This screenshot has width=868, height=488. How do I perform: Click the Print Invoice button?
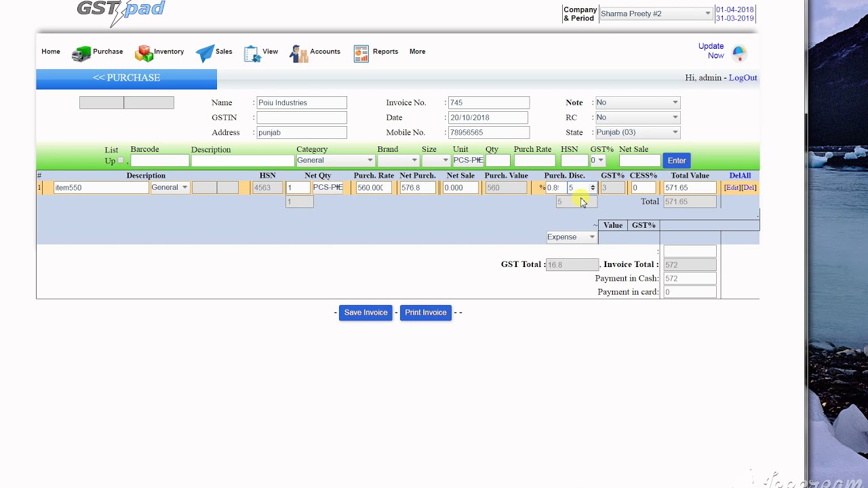(426, 312)
